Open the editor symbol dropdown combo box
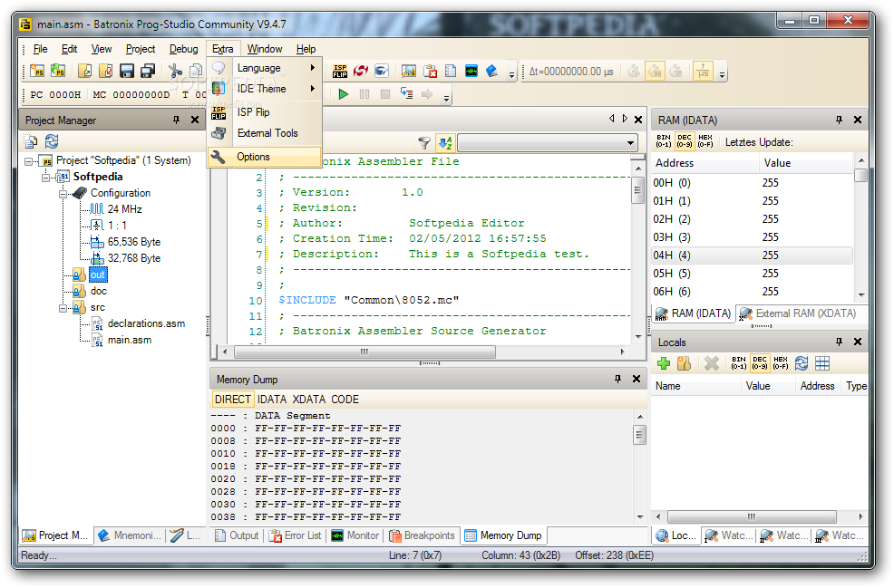This screenshot has width=894, height=588. pos(548,143)
